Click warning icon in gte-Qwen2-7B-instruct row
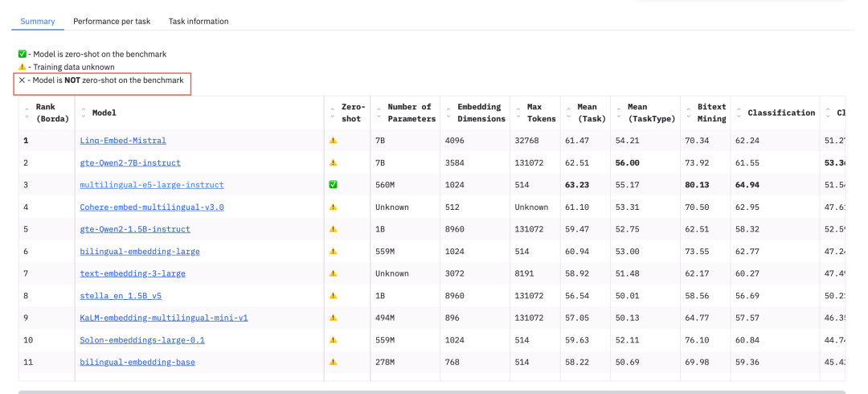This screenshot has width=868, height=394. (333, 162)
